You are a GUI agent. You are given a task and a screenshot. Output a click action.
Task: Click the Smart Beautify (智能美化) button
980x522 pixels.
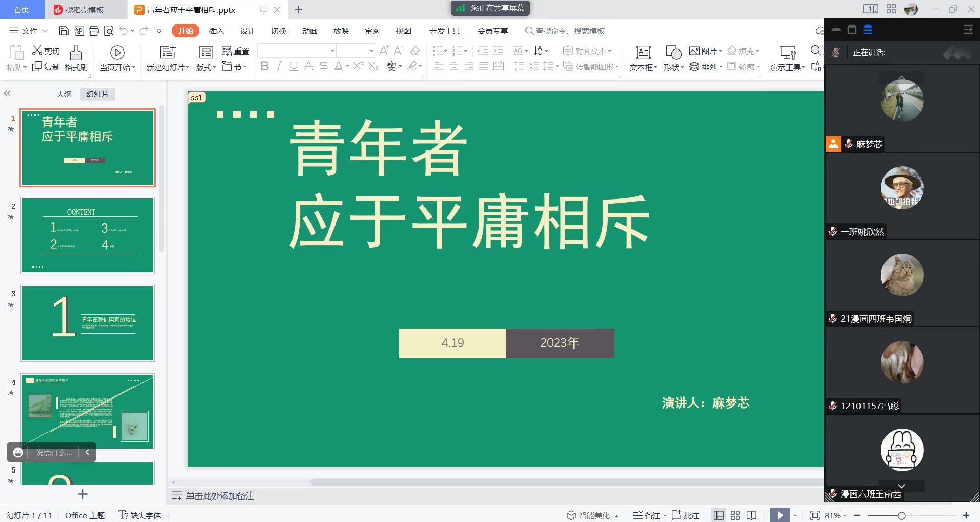[592, 515]
